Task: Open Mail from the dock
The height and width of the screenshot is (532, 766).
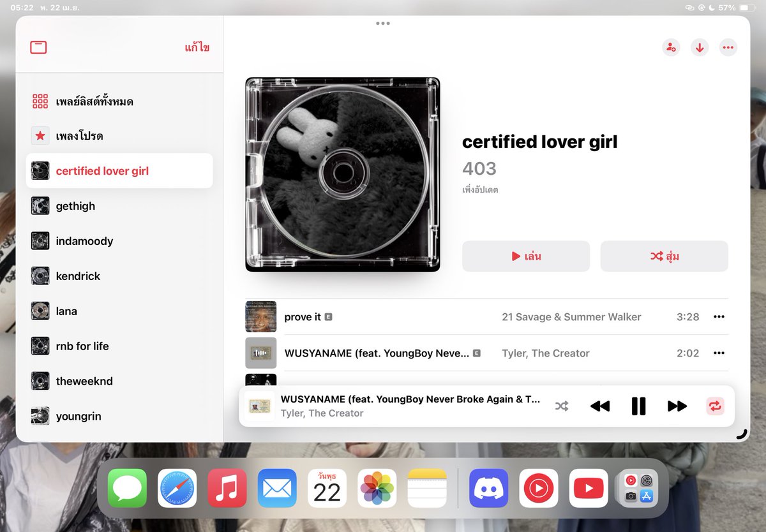Action: [277, 489]
